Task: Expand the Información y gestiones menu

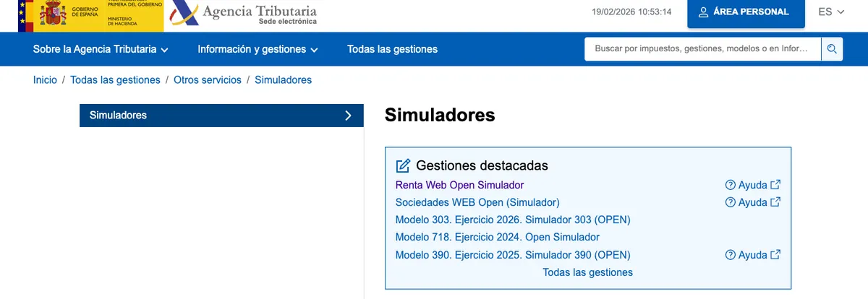Action: click(x=258, y=49)
